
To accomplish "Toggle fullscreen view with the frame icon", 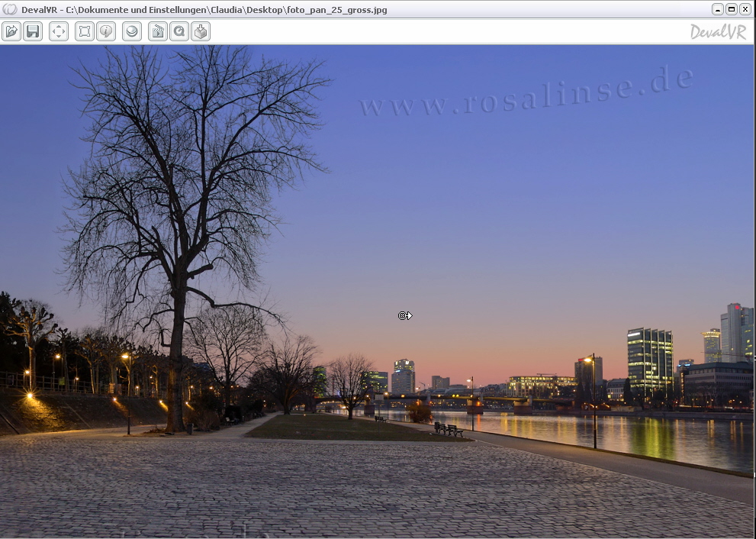I will coord(85,31).
